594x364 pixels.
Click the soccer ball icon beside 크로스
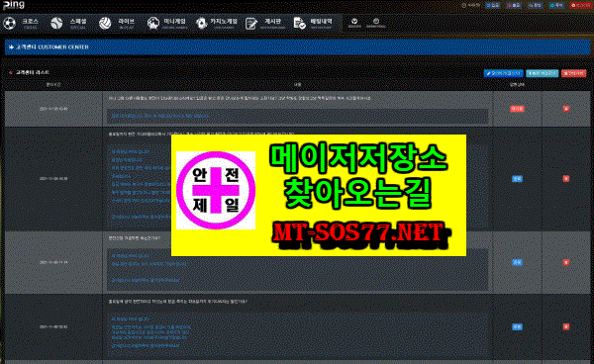click(x=10, y=24)
